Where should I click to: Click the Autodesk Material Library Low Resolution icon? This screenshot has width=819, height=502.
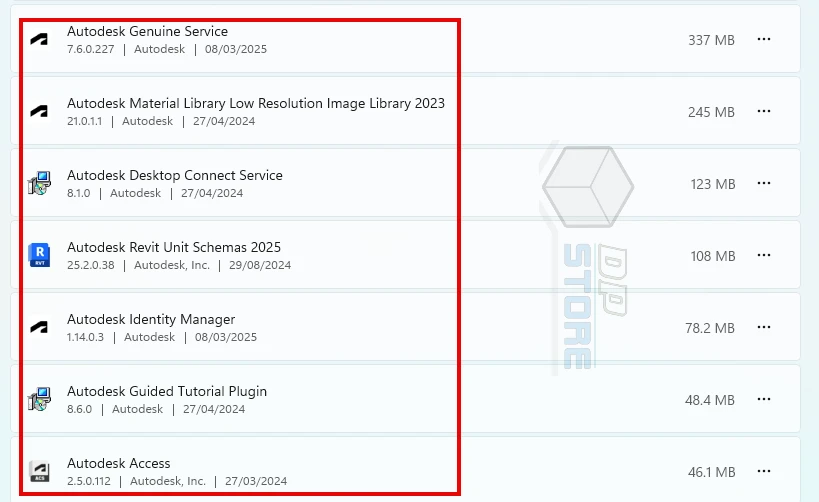point(39,111)
